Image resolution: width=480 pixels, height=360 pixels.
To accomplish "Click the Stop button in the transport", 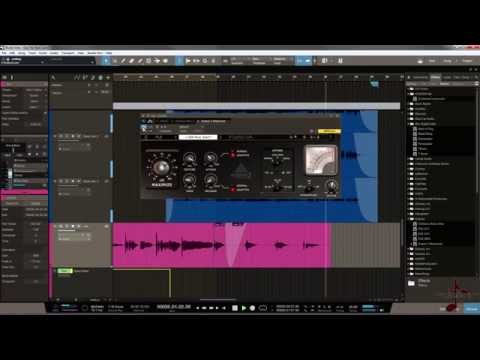I will [x=235, y=308].
